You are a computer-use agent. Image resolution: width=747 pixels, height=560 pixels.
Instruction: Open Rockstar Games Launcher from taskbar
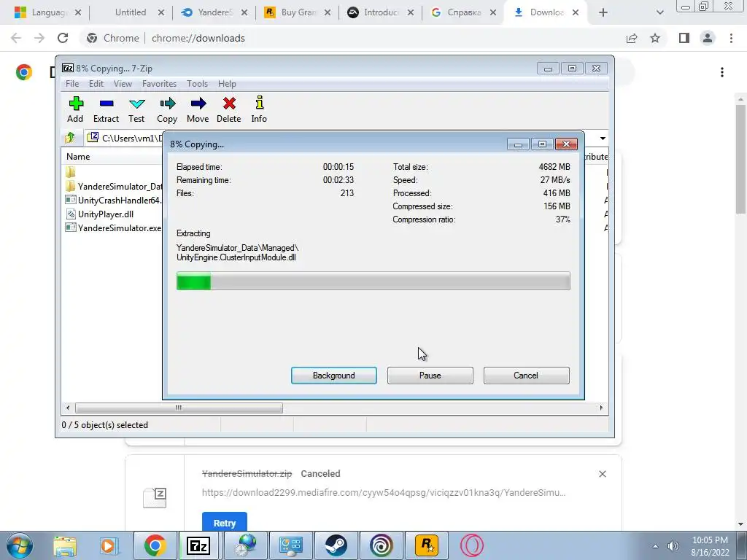point(426,545)
